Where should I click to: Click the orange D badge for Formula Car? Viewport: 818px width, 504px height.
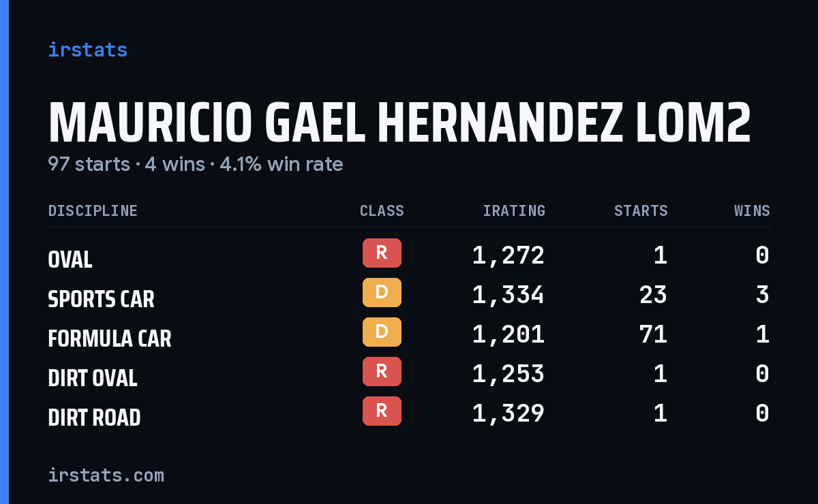pos(382,332)
